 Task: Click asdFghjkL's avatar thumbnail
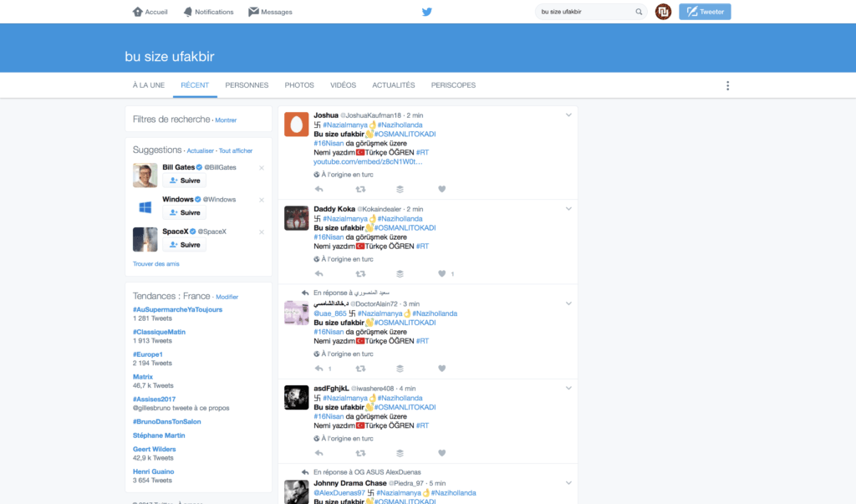(297, 397)
